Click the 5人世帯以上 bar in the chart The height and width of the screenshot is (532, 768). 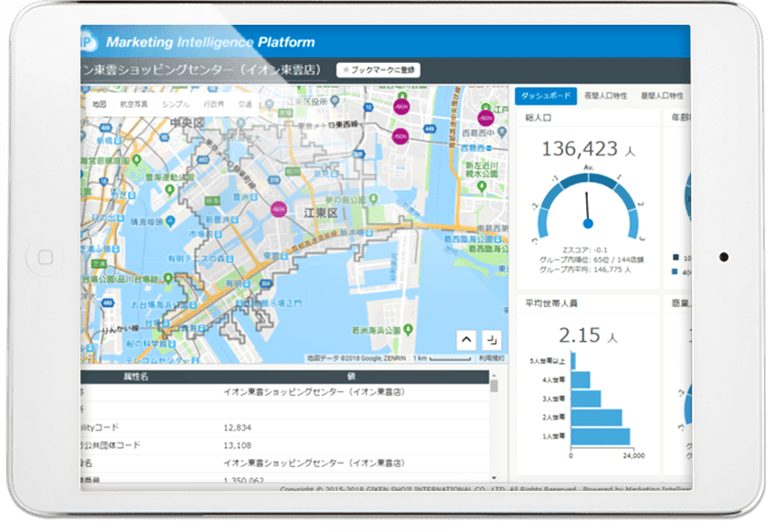pos(573,362)
